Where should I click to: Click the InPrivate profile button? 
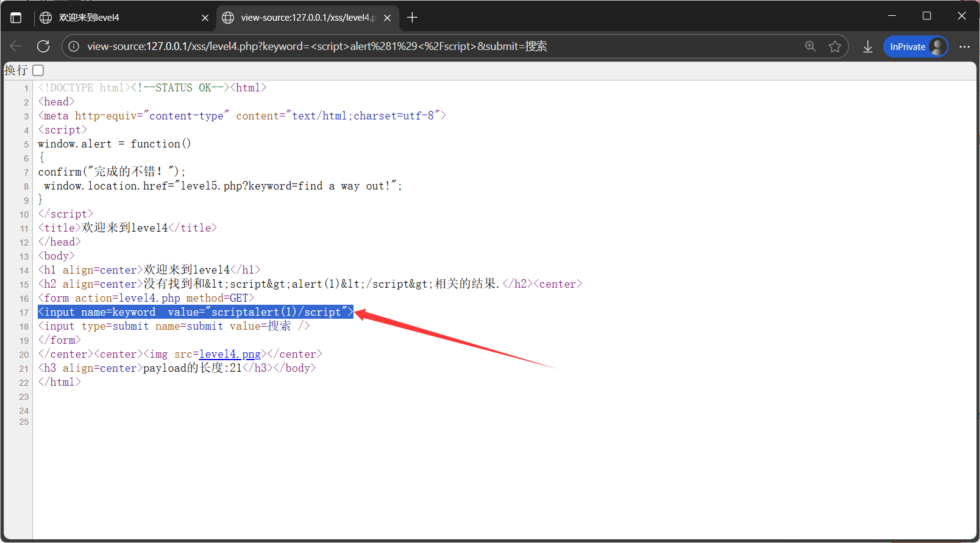click(x=915, y=46)
